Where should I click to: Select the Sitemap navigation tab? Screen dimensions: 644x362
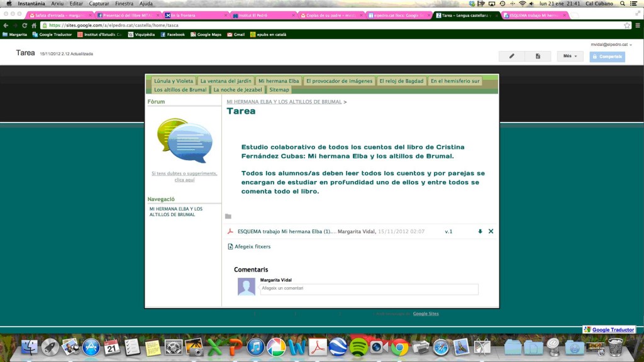coord(279,90)
